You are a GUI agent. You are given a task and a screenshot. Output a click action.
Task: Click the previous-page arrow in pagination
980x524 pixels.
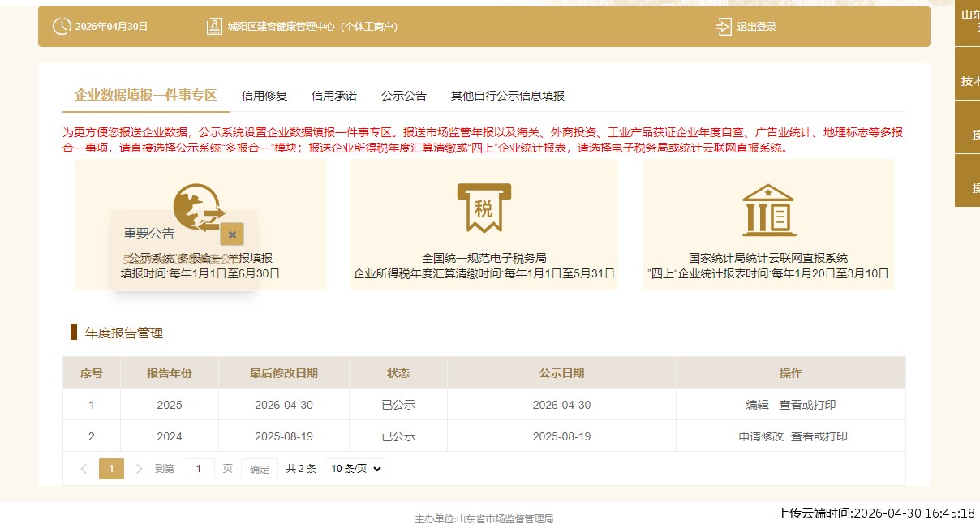point(84,468)
